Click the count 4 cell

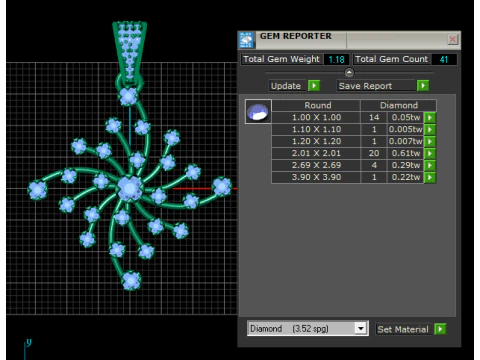click(x=374, y=165)
